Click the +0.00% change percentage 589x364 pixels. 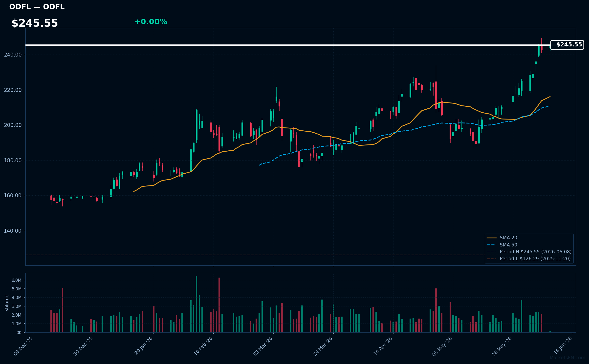(151, 22)
